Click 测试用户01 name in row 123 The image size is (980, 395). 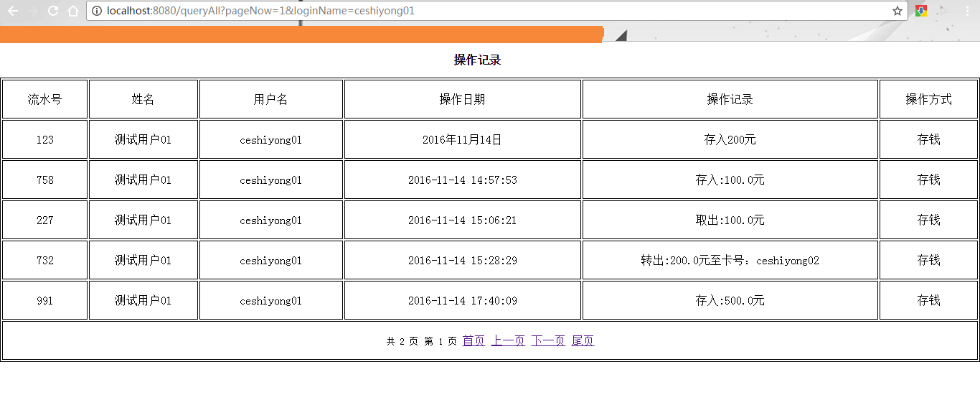click(x=143, y=139)
